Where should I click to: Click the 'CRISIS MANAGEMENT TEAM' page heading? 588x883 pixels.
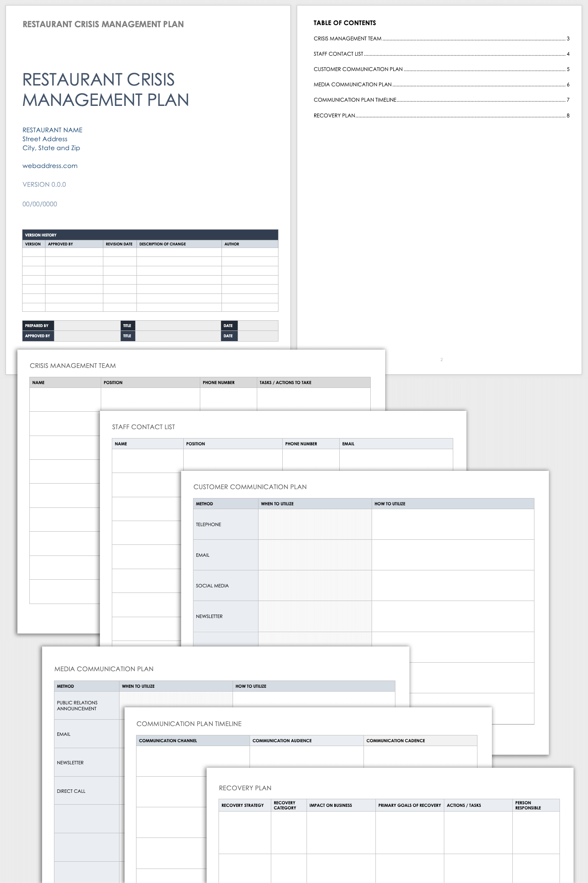(73, 366)
